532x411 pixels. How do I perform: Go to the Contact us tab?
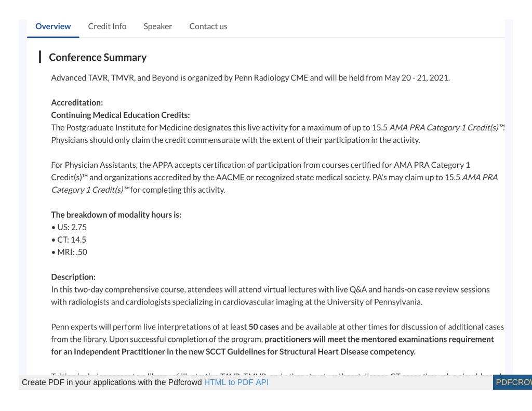point(208,26)
